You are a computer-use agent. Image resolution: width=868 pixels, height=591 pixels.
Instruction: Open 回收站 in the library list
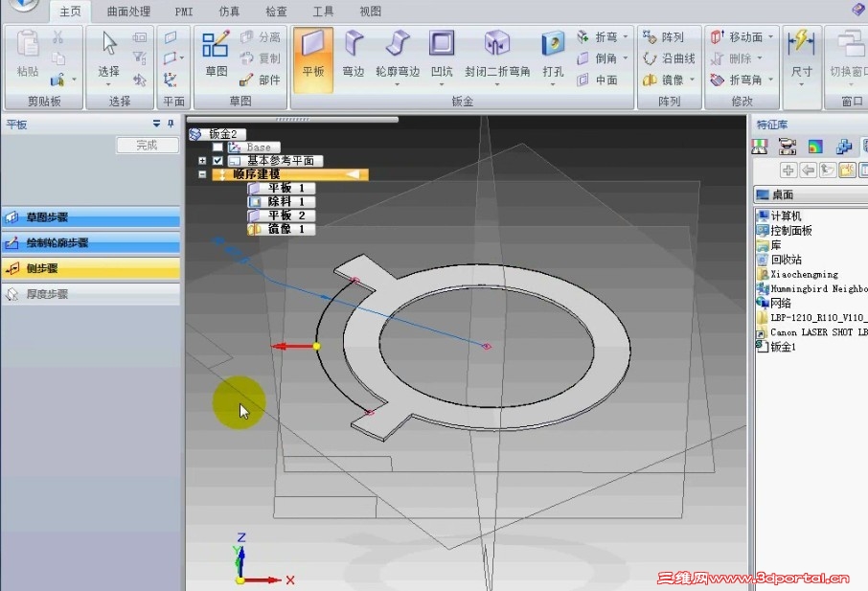tap(780, 260)
